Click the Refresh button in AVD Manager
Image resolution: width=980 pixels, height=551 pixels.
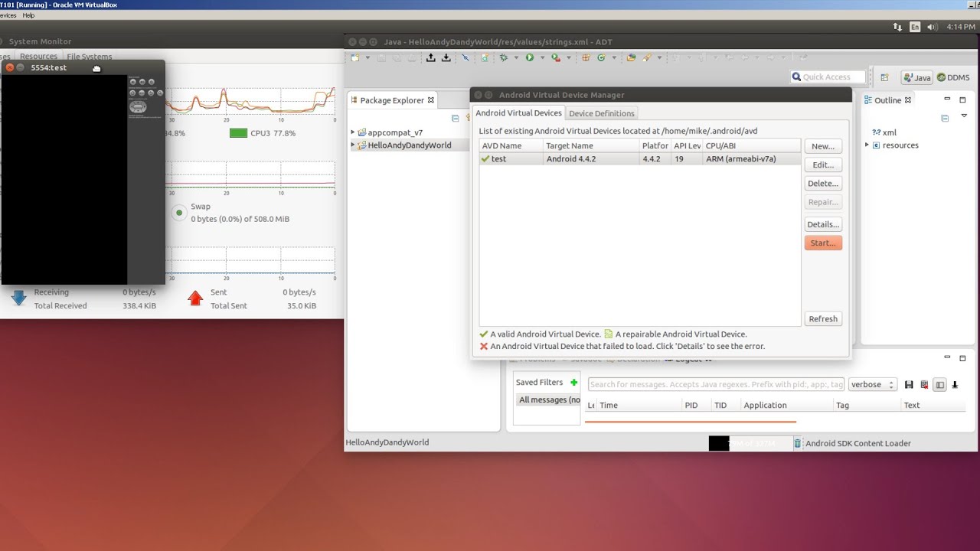tap(823, 318)
